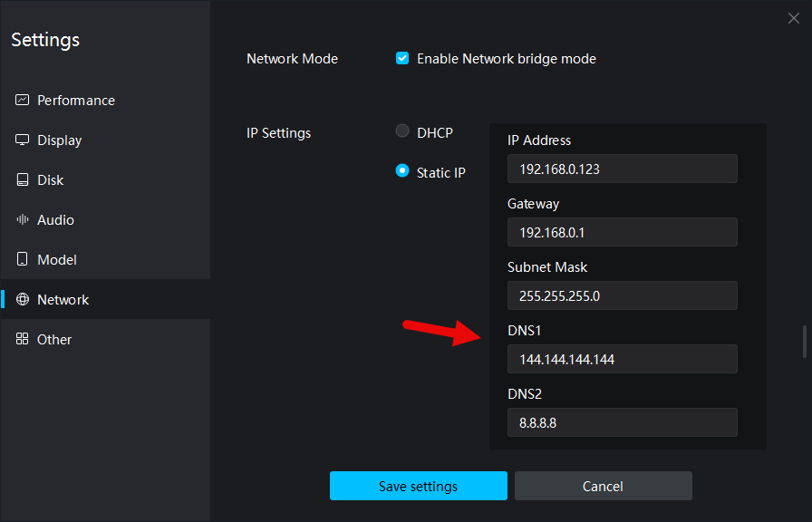Click the Display monitor icon

click(23, 140)
